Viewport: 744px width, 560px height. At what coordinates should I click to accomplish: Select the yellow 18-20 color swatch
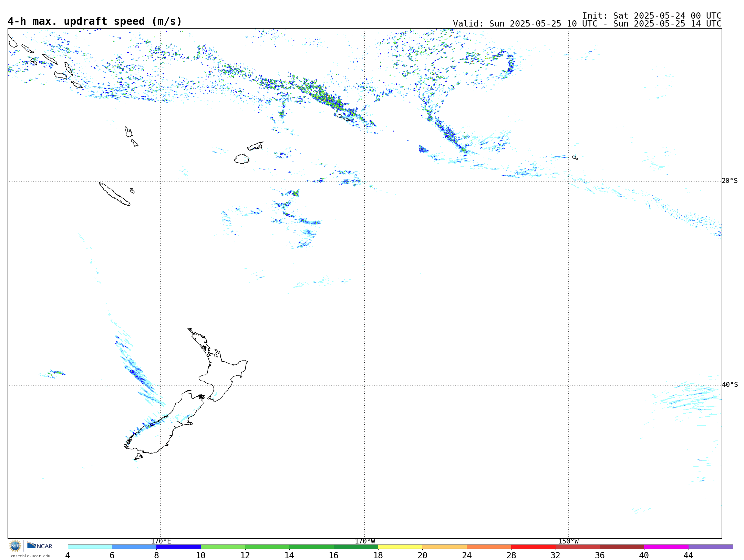pos(400,547)
